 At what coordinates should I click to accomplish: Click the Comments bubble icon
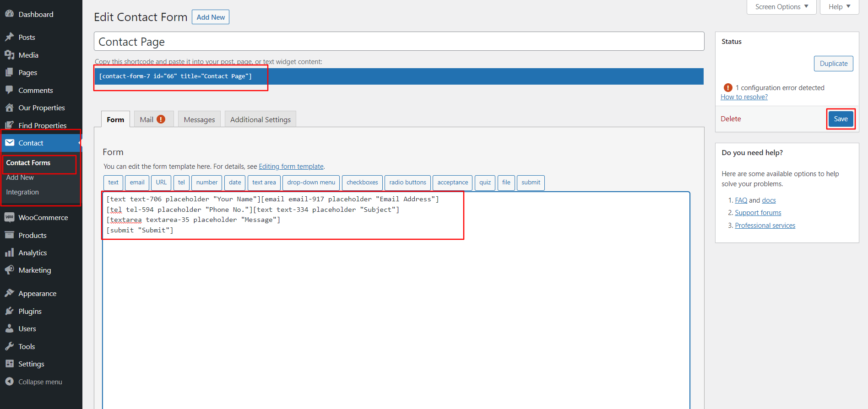pyautogui.click(x=9, y=90)
